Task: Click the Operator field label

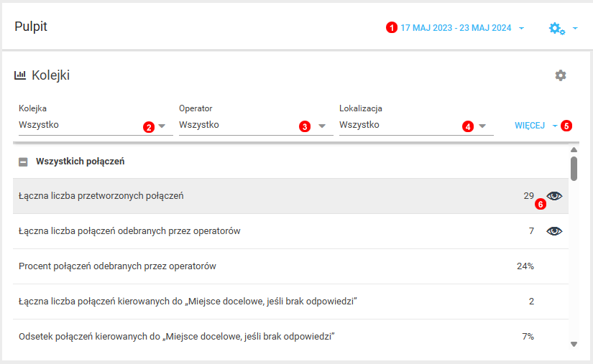Action: click(x=196, y=108)
